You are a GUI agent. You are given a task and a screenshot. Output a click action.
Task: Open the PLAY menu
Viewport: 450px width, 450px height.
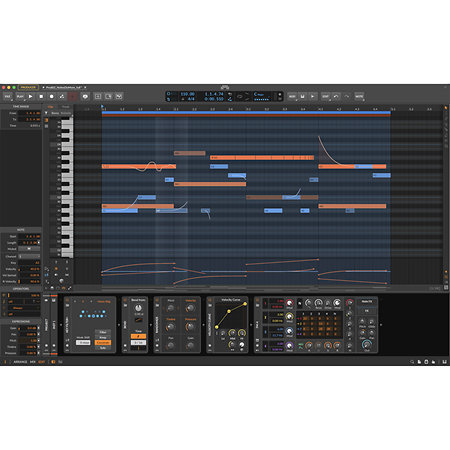[20, 96]
